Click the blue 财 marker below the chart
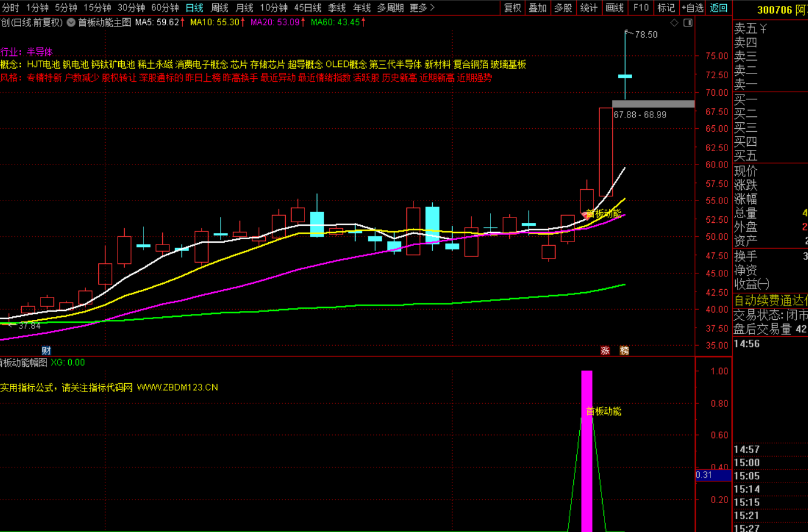The width and height of the screenshot is (808, 532). 46,350
